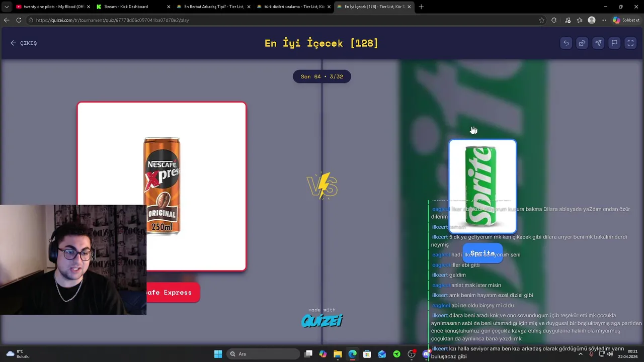This screenshot has height=362, width=644.
Task: Show hidden system tray icons
Action: click(x=580, y=354)
